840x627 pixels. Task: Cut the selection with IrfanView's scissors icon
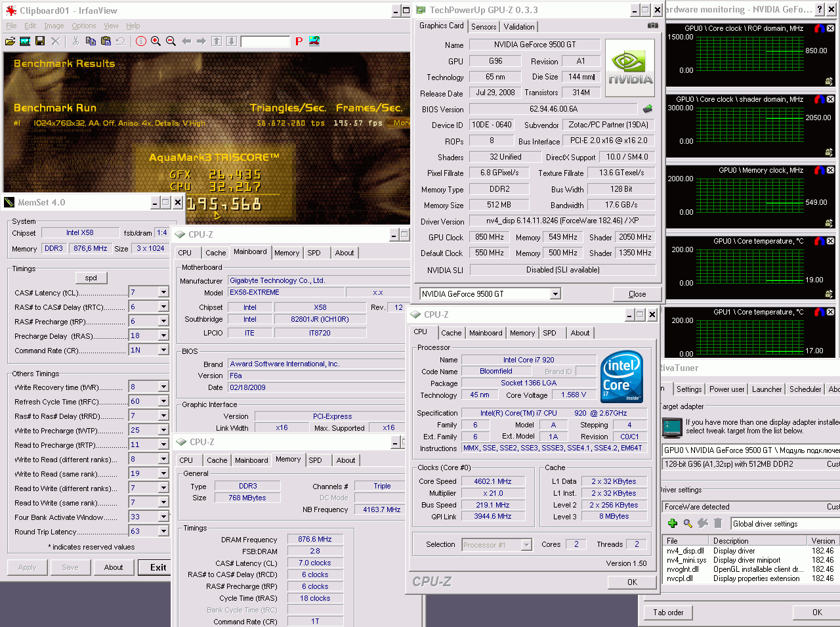tap(75, 41)
